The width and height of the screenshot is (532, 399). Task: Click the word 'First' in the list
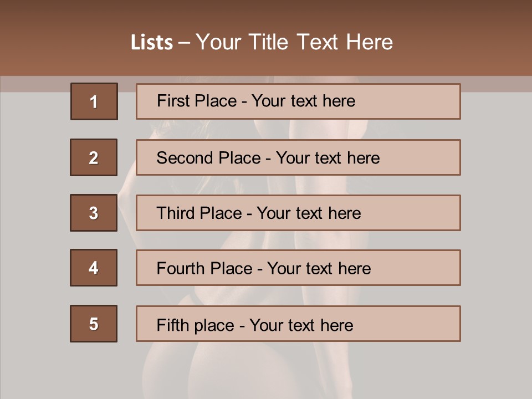point(172,101)
